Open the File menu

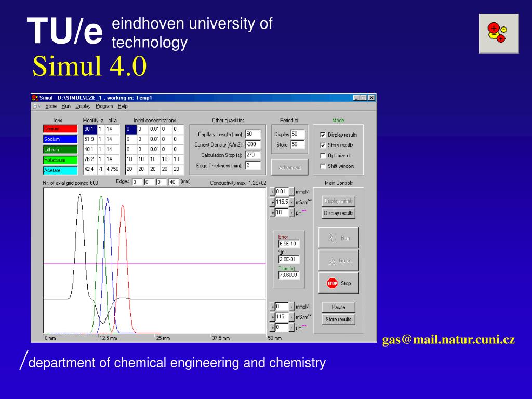point(37,106)
